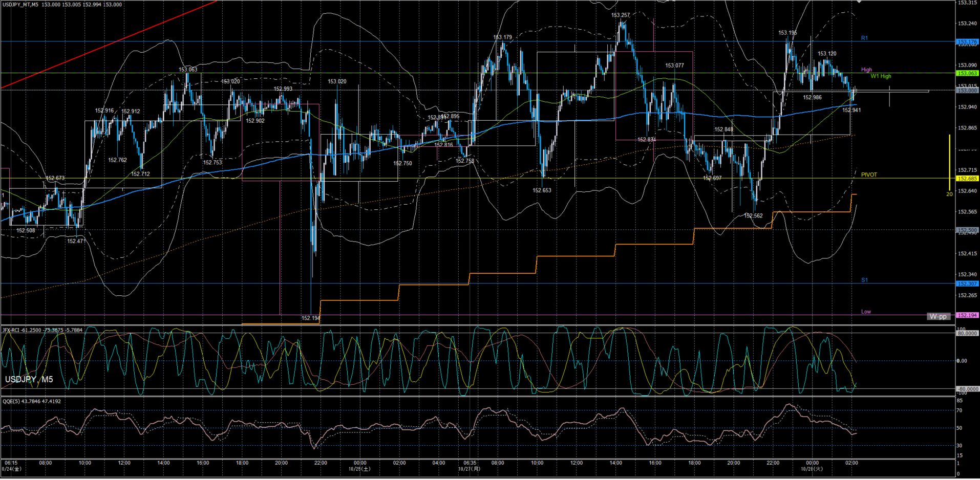
Task: Click the 153.176 blue price tag
Action: pyautogui.click(x=967, y=42)
